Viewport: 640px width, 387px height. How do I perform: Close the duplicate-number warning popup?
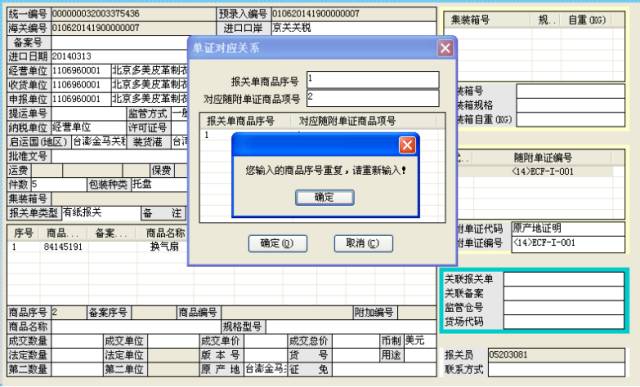(x=407, y=145)
